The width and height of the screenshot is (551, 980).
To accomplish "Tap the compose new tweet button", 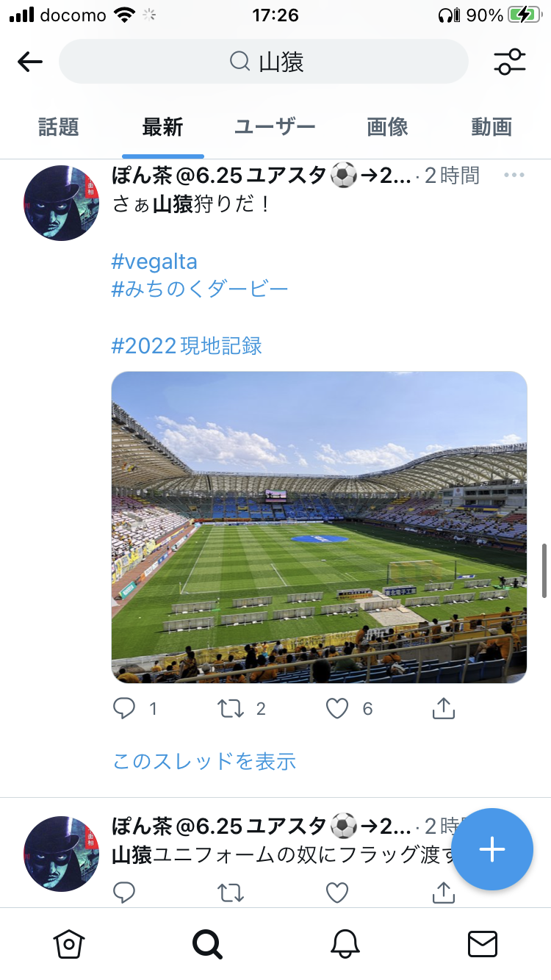I will (x=491, y=849).
